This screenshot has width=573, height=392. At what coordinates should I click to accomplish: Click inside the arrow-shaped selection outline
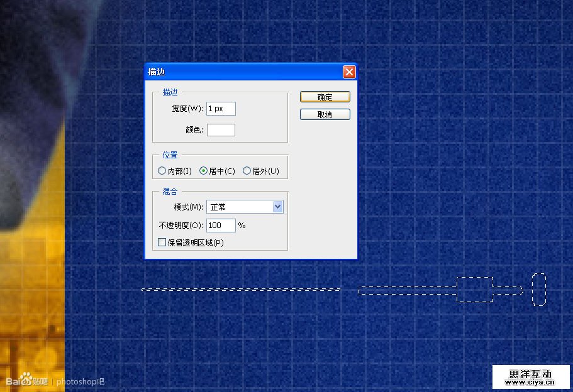click(474, 290)
